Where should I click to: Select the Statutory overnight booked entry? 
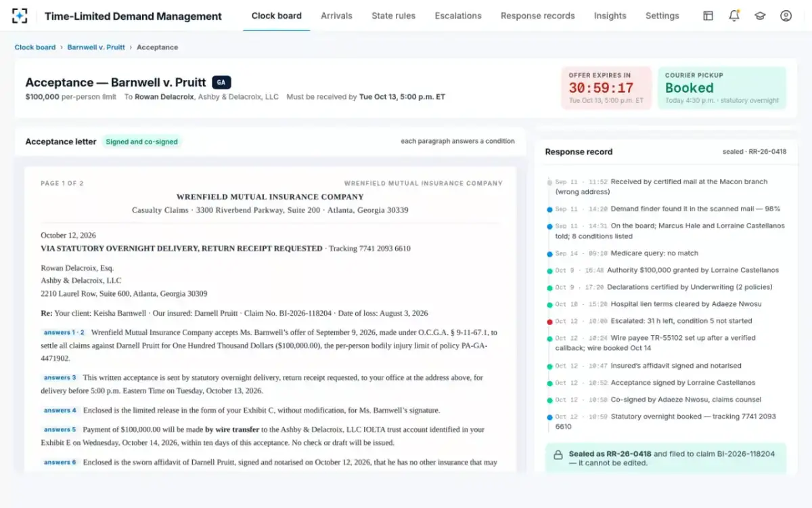[667, 421]
